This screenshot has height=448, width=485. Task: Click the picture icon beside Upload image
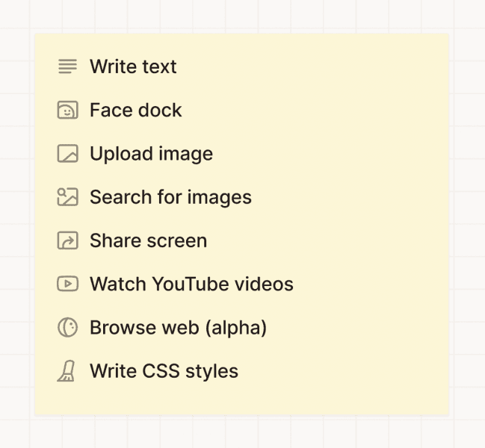click(67, 154)
